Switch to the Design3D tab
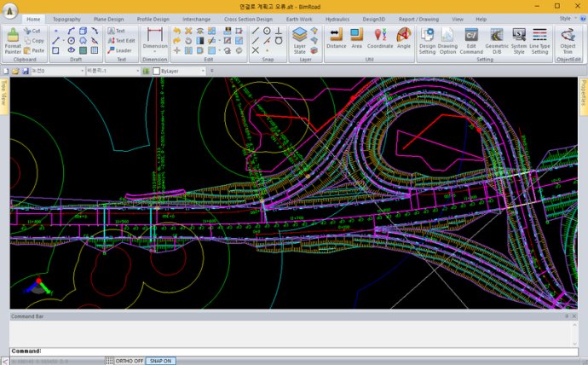The height and width of the screenshot is (365, 588). coord(373,19)
